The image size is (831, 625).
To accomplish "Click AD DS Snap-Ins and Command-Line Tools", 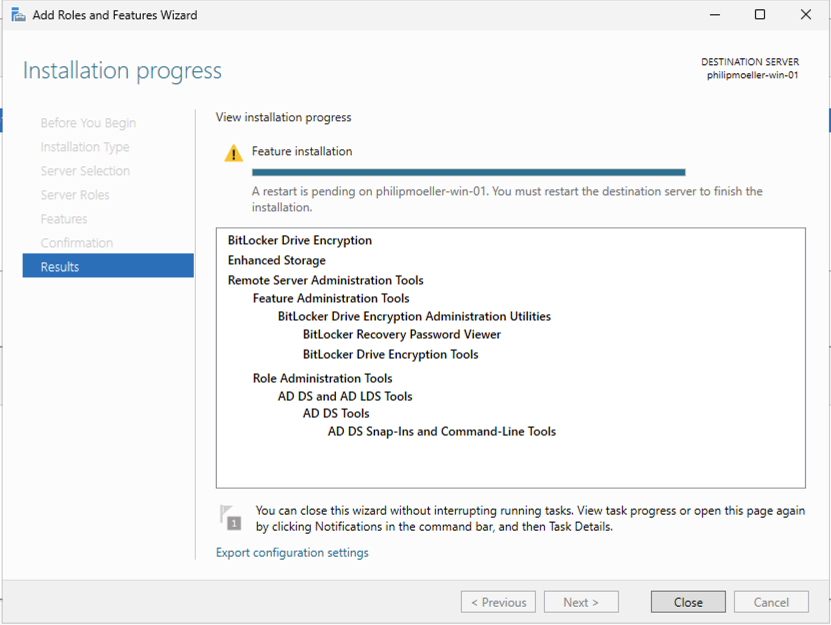I will point(441,432).
